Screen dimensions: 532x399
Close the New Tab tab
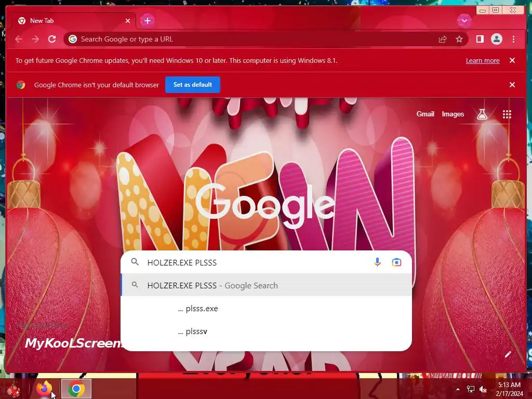coord(128,21)
